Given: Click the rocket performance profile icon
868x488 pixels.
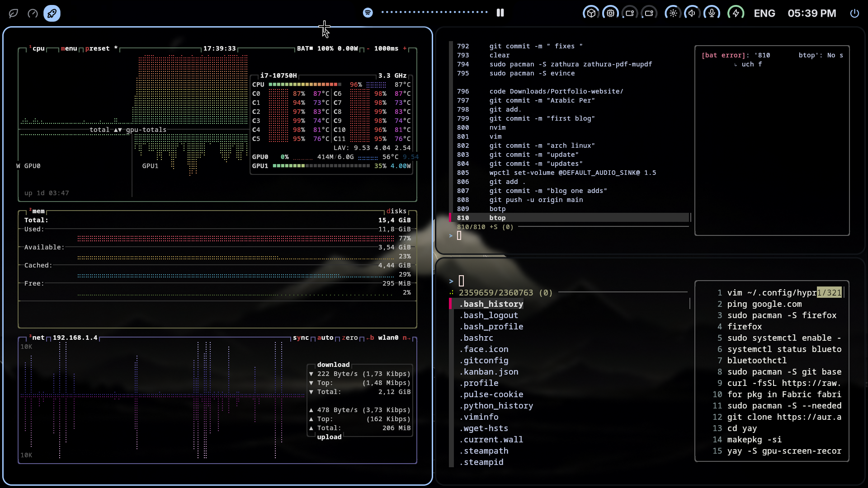Looking at the screenshot, I should tap(52, 13).
